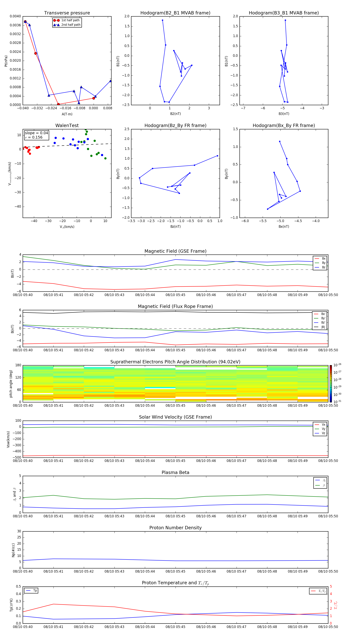Click the 'WalenTest' plot title

(x=67, y=125)
